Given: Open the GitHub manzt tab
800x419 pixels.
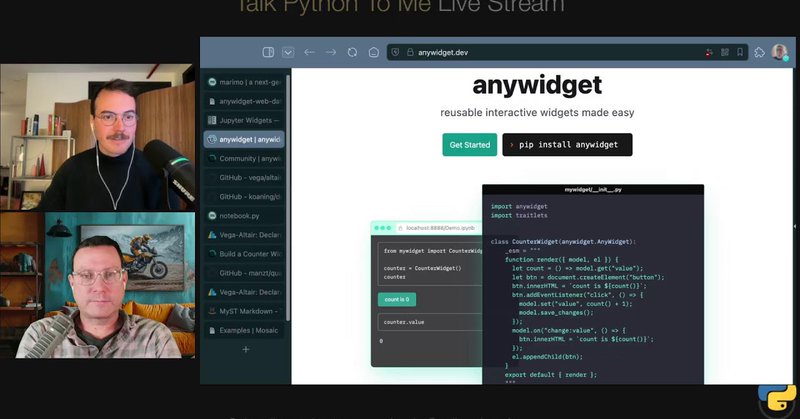Looking at the screenshot, I should (244, 273).
